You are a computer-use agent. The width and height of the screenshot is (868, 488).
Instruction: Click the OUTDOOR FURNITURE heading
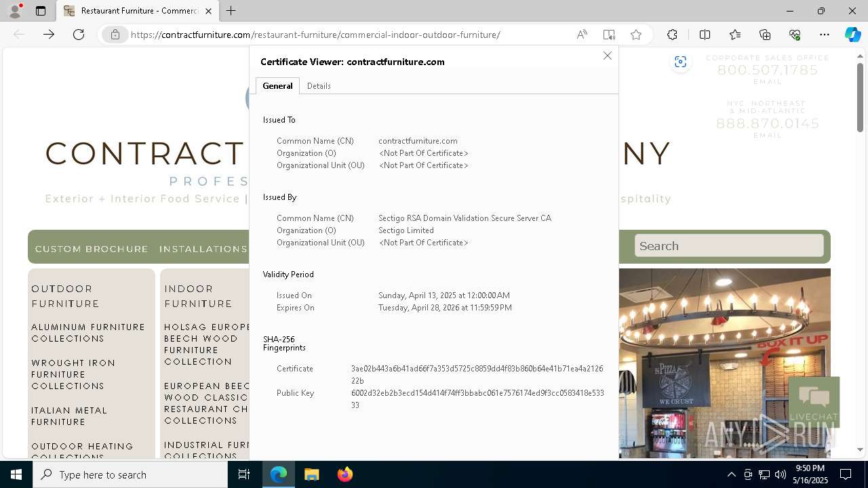(65, 296)
